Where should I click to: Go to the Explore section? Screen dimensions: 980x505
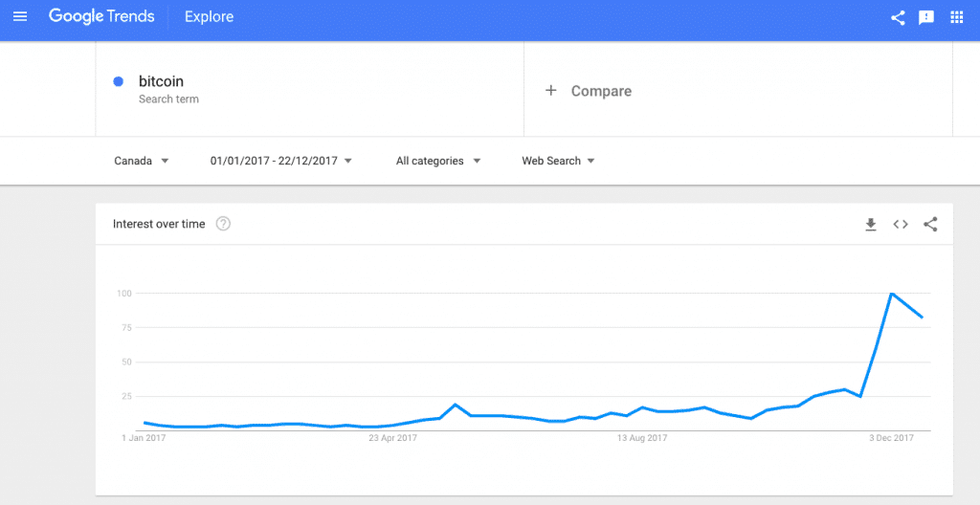pyautogui.click(x=209, y=17)
